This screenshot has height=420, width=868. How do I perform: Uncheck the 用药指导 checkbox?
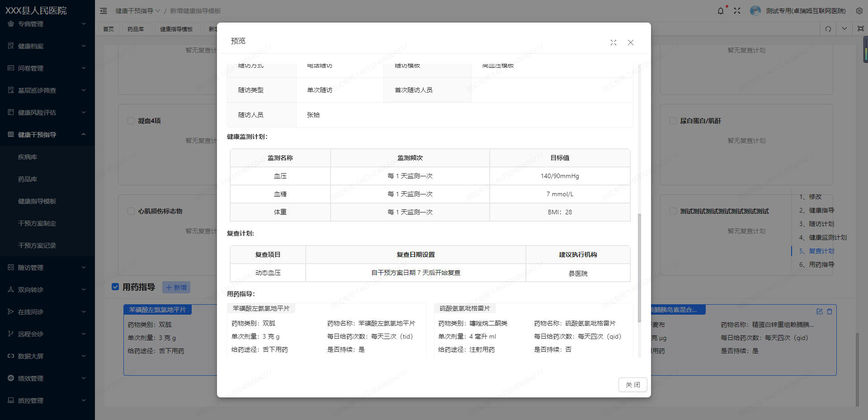pos(115,287)
